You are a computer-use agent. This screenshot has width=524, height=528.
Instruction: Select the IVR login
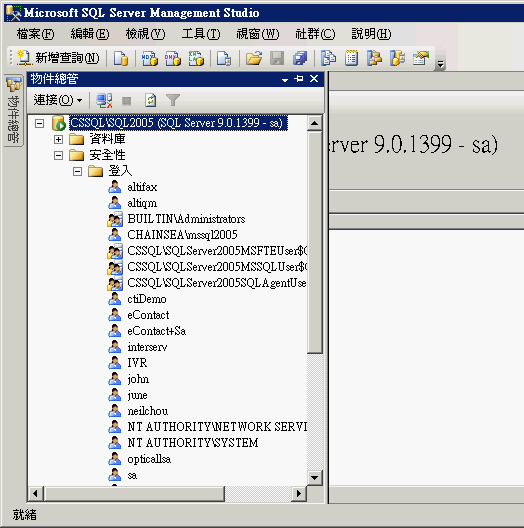pyautogui.click(x=137, y=363)
